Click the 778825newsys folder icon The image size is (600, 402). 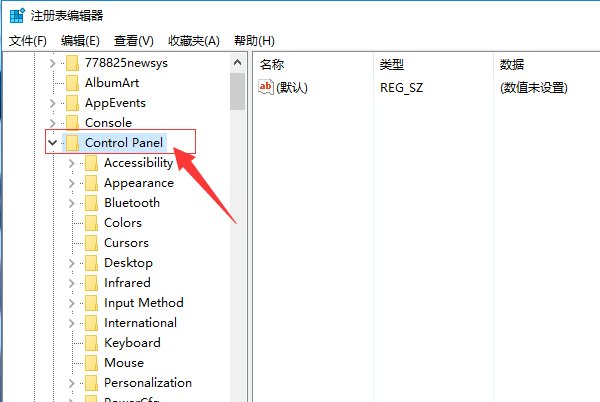72,63
